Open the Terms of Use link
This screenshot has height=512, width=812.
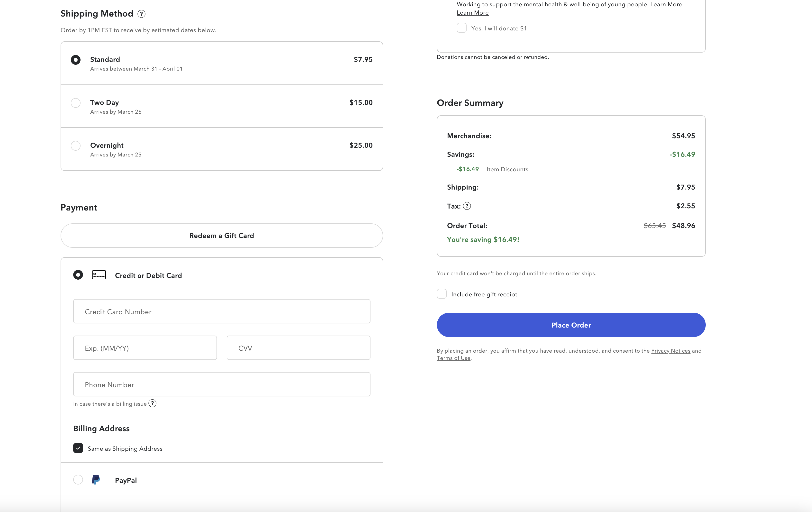(453, 358)
